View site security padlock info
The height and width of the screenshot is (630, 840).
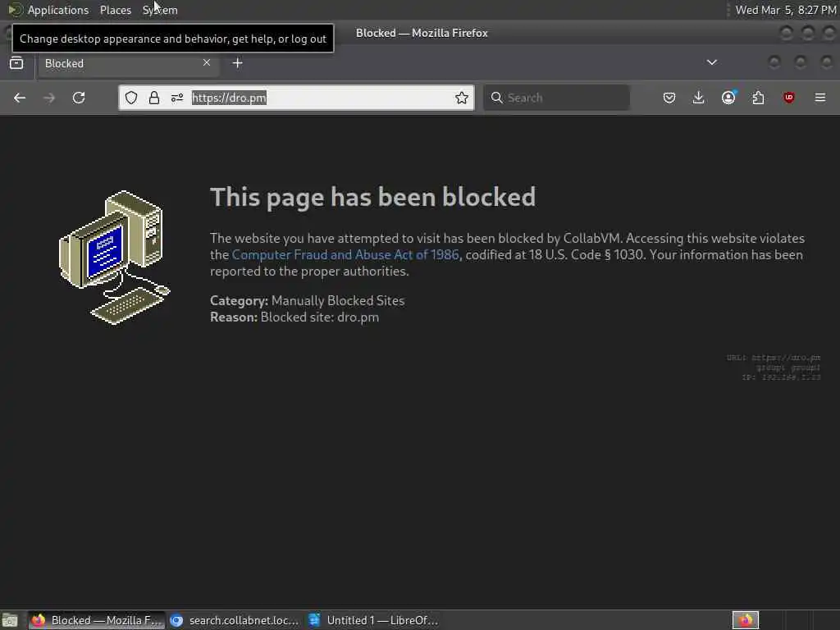(154, 98)
